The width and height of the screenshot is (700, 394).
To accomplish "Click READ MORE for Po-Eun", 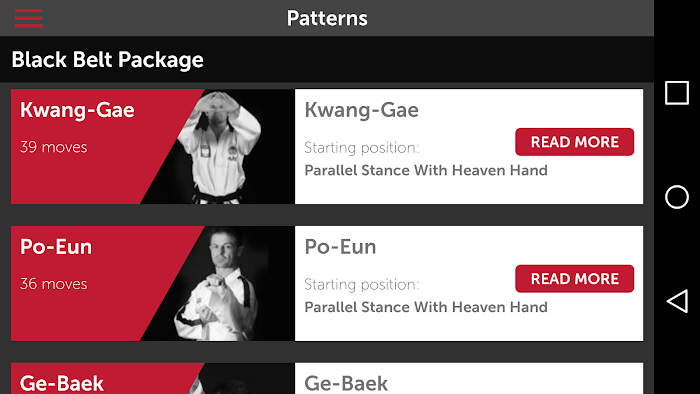I will [574, 278].
